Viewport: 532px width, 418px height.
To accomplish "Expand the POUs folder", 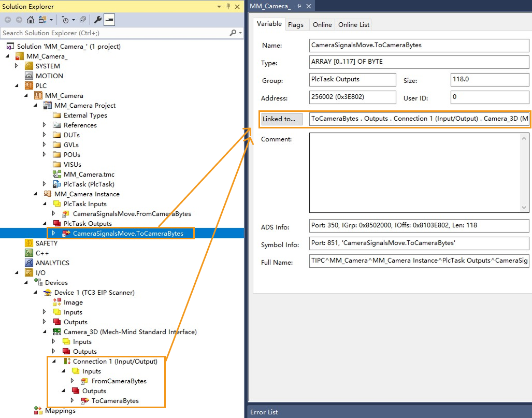I will pyautogui.click(x=44, y=154).
